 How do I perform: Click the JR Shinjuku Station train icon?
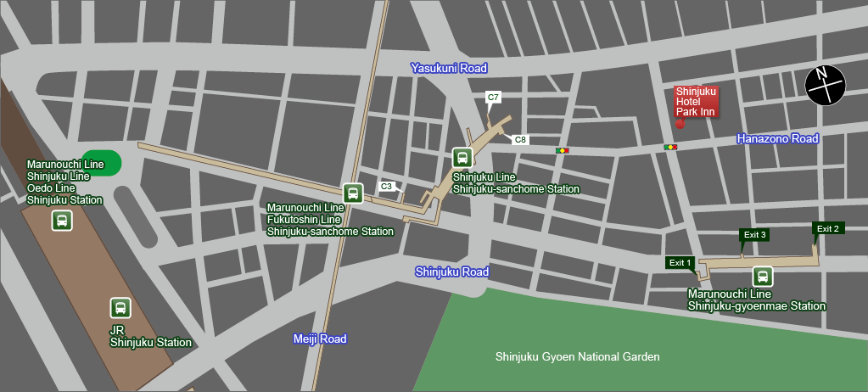pos(120,308)
